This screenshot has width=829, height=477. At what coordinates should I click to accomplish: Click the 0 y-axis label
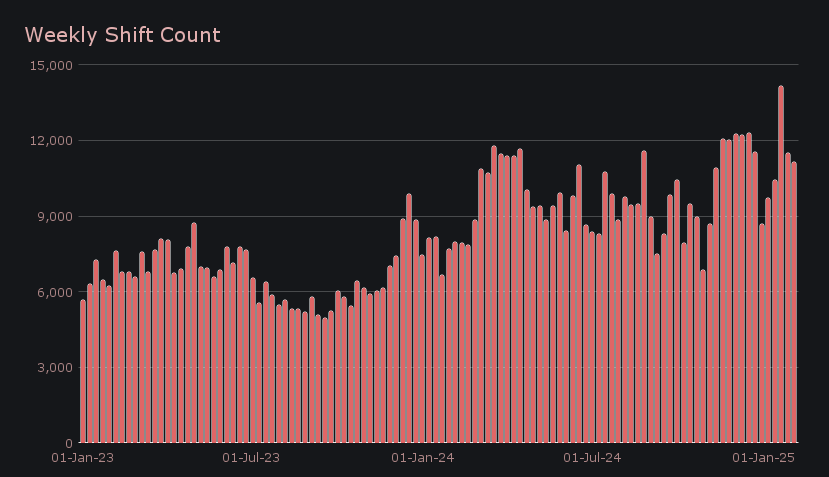(69, 443)
